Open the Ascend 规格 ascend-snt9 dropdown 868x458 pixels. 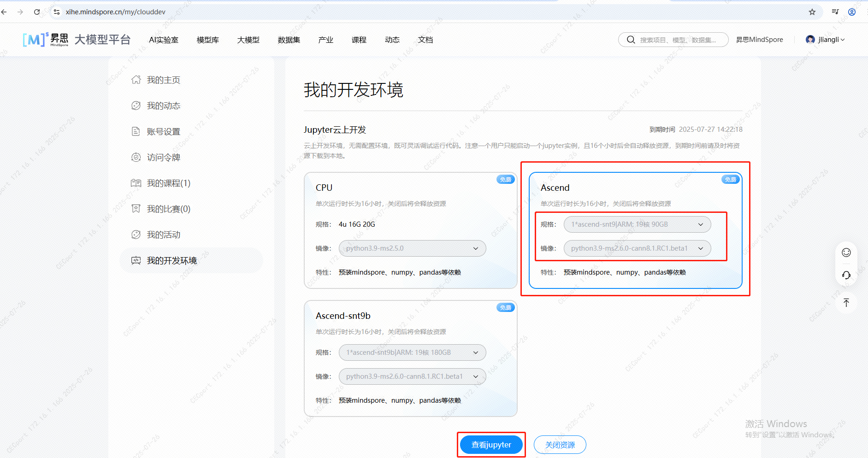click(638, 224)
